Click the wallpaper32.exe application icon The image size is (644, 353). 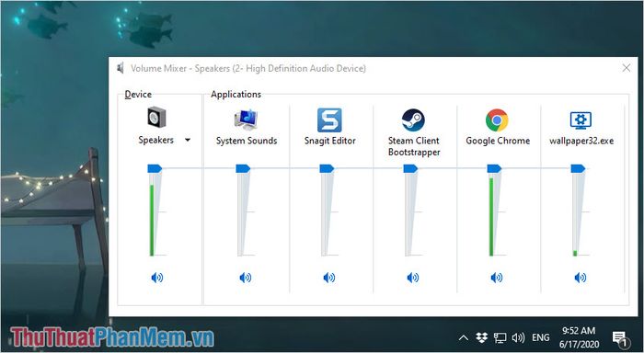(x=581, y=120)
